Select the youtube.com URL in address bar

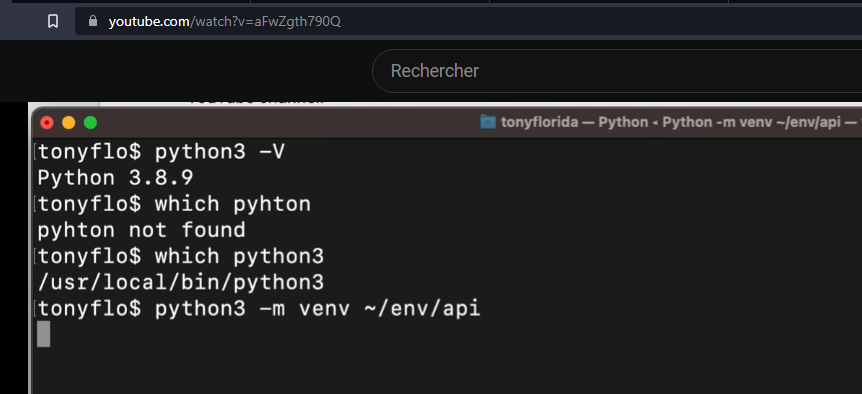tap(224, 22)
